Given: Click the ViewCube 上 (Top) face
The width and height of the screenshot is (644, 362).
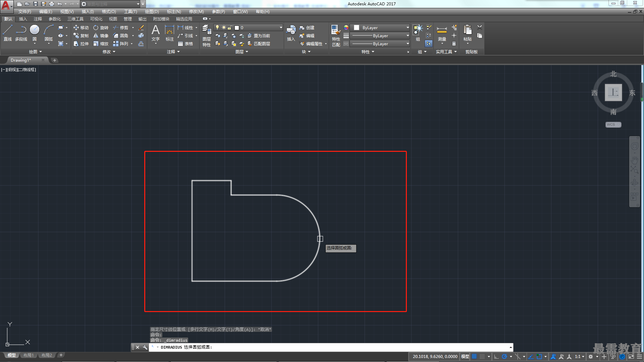Looking at the screenshot, I should point(613,93).
